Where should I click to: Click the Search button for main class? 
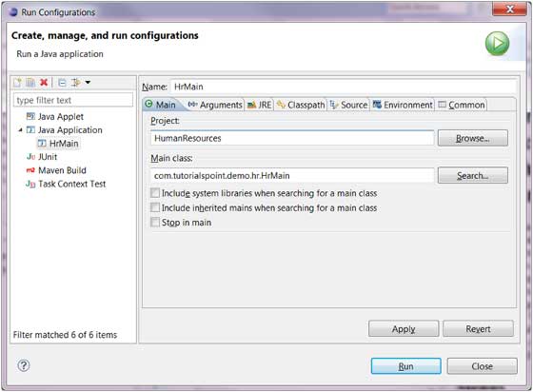(472, 176)
